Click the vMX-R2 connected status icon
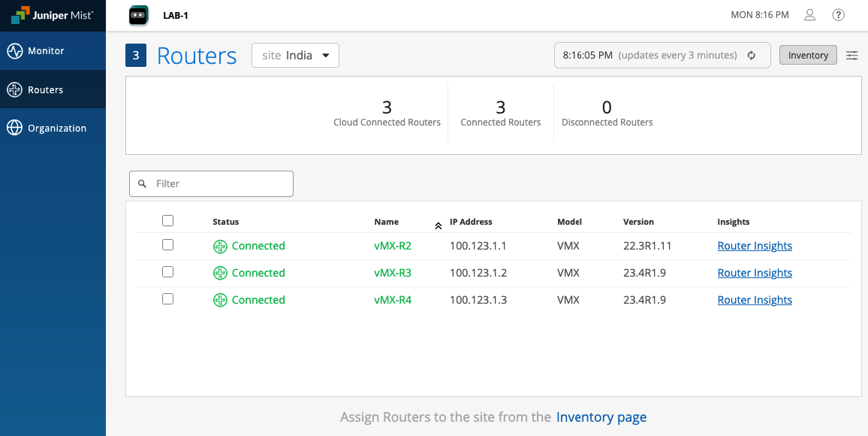The height and width of the screenshot is (436, 868). [220, 246]
